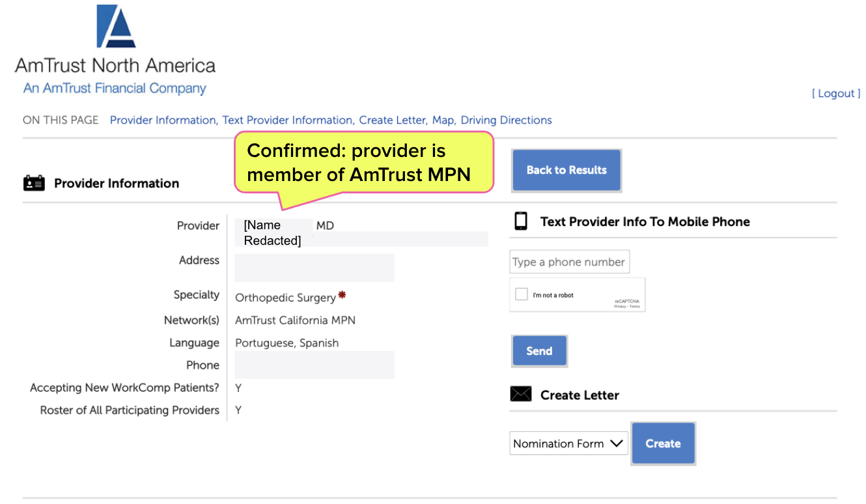This screenshot has width=866, height=504.
Task: Select the Portuguese, Spanish language value
Action: (286, 343)
